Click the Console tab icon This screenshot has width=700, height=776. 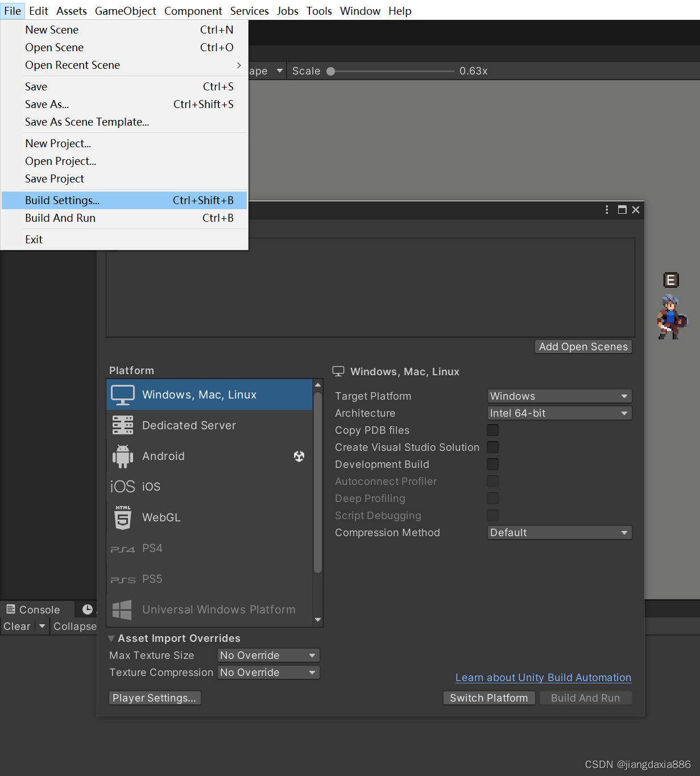pos(11,609)
